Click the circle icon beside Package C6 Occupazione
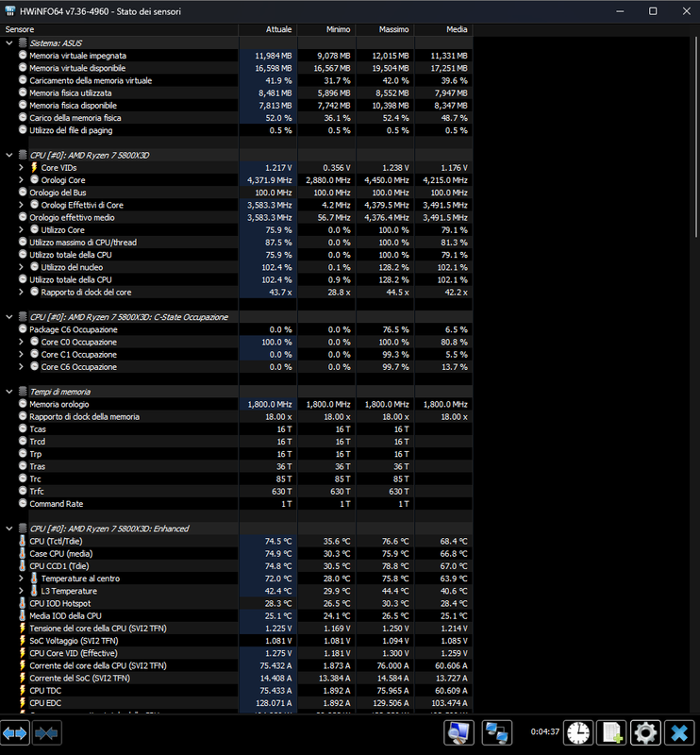 click(x=23, y=329)
